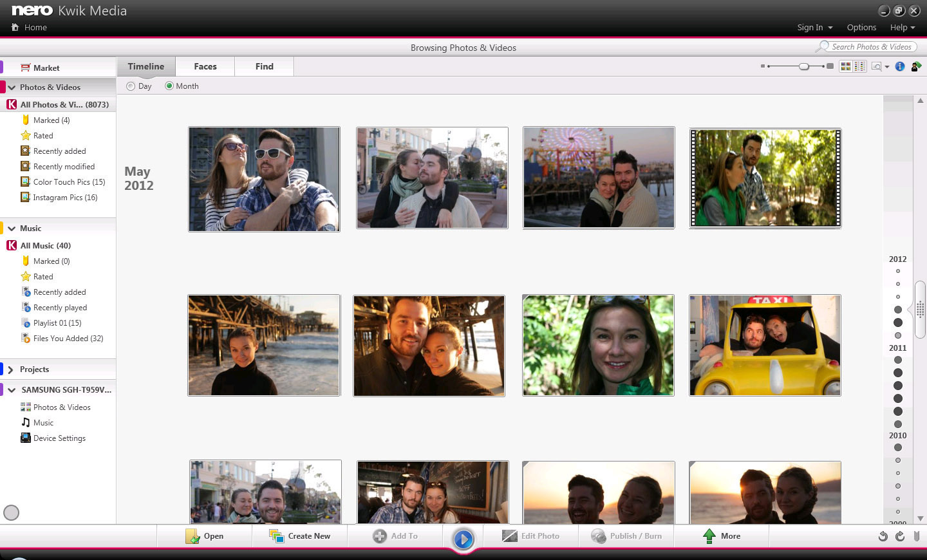
Task: Select the Month radio button
Action: [x=169, y=86]
